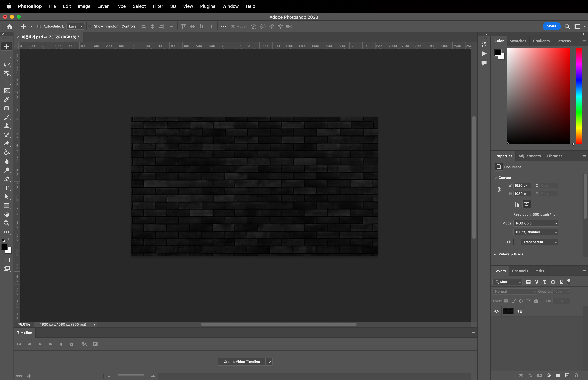Select the Hand tool
Viewport: 588px width, 380px height.
(x=7, y=214)
